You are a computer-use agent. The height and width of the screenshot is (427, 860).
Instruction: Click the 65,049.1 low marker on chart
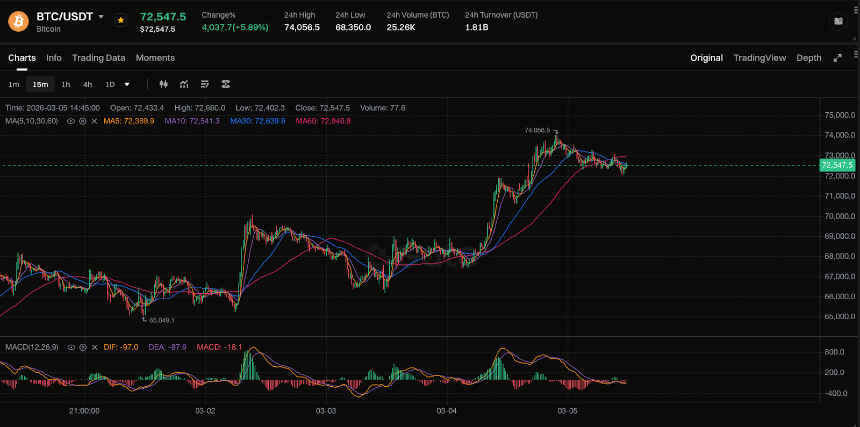[162, 320]
